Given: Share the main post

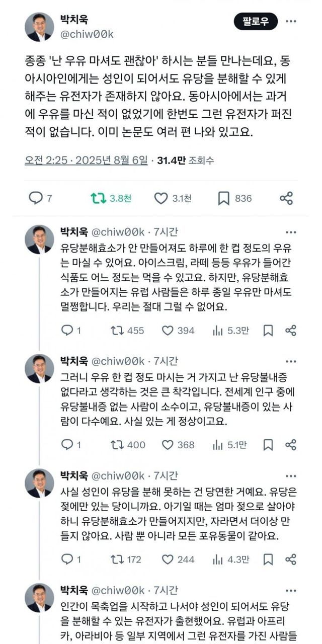Looking at the screenshot, I should point(286,198).
